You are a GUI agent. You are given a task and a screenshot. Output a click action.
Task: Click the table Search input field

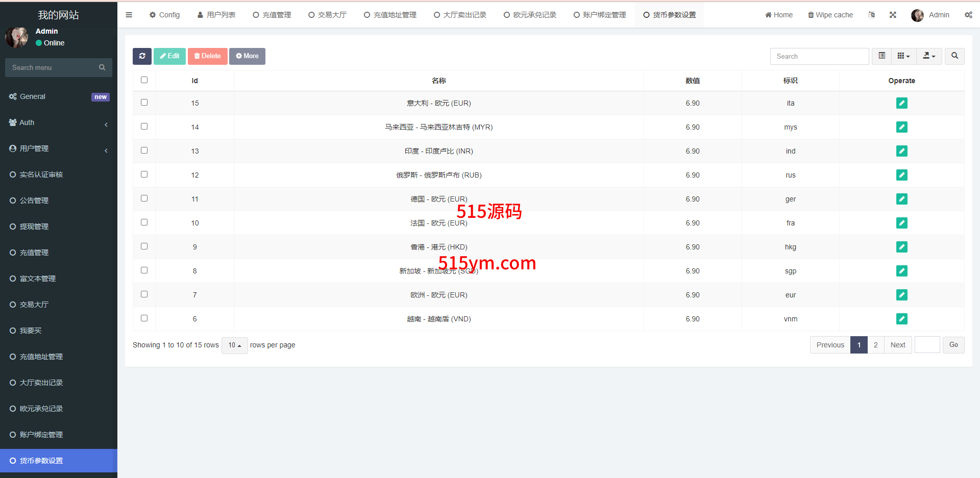tap(819, 57)
